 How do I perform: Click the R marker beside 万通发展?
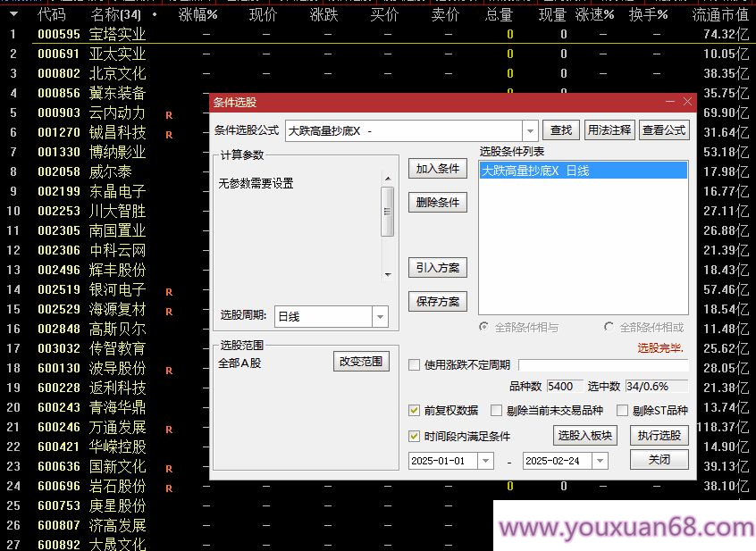[169, 429]
